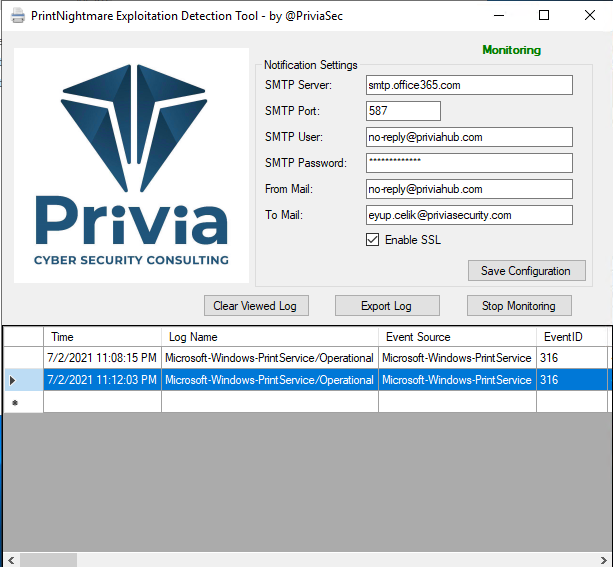This screenshot has height=567, width=613.
Task: Focus the To Mail input field
Action: pos(469,215)
